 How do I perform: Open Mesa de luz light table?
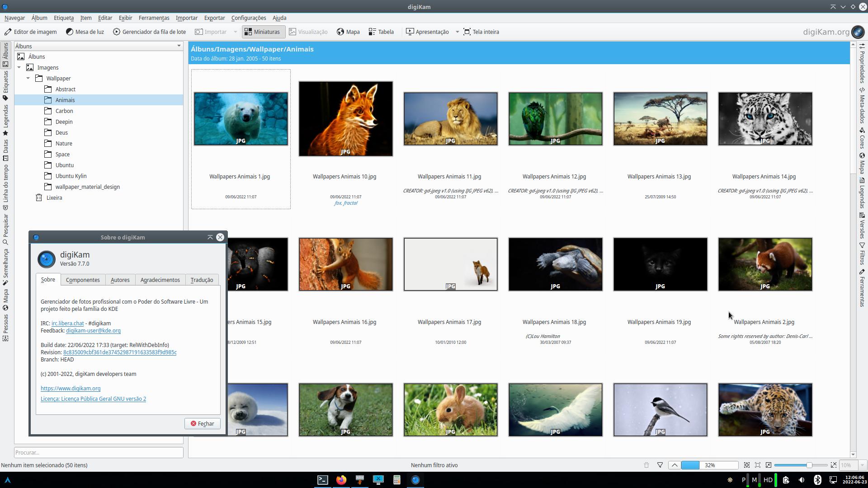[85, 32]
